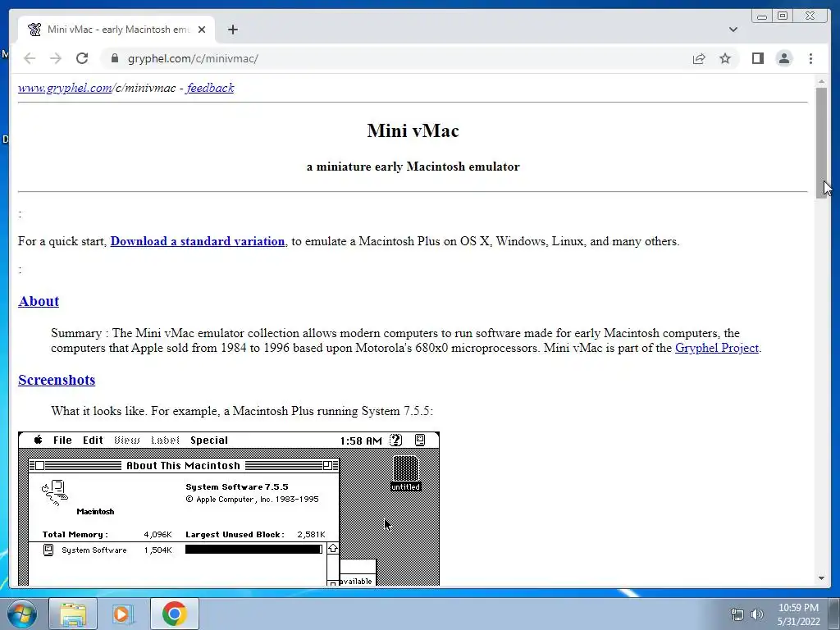Screen dimensions: 840x630
Task: Open the Chrome side panel
Action: [x=757, y=58]
